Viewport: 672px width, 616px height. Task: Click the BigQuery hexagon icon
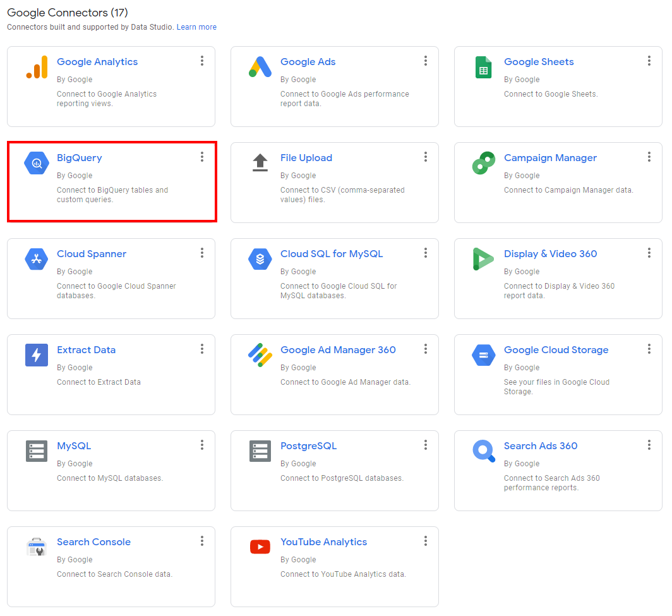pos(37,164)
